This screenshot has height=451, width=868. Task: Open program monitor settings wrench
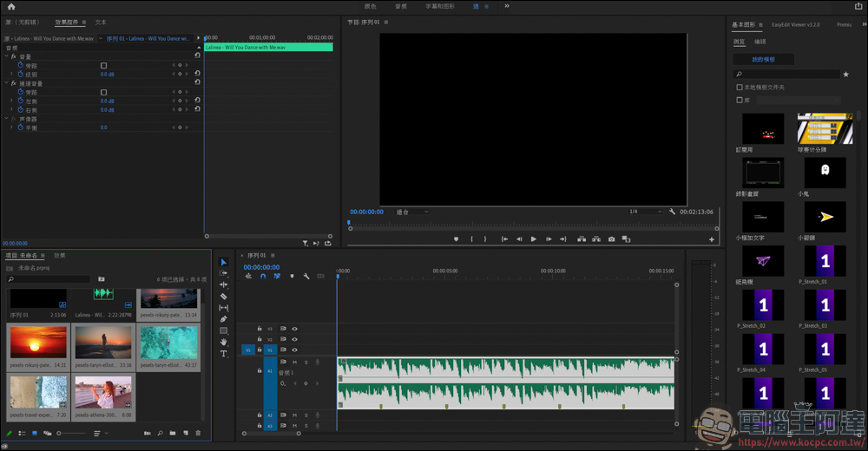672,212
